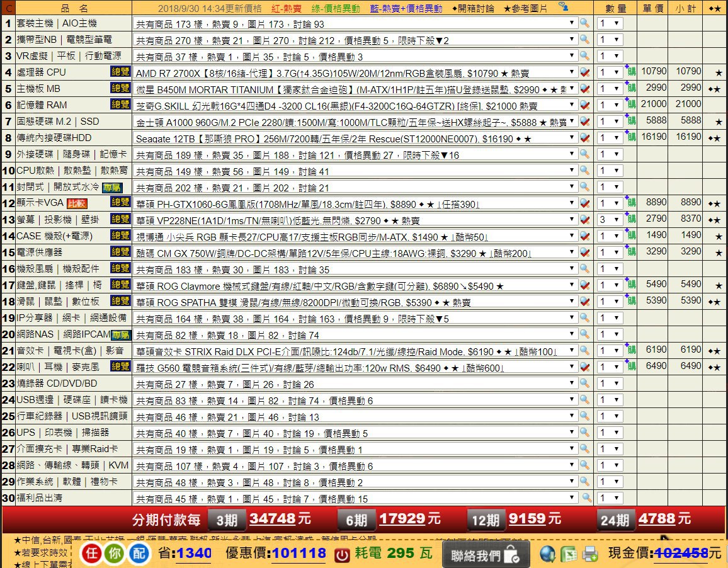Click orange 比較 badge next to 顯示卡VGA

point(77,203)
